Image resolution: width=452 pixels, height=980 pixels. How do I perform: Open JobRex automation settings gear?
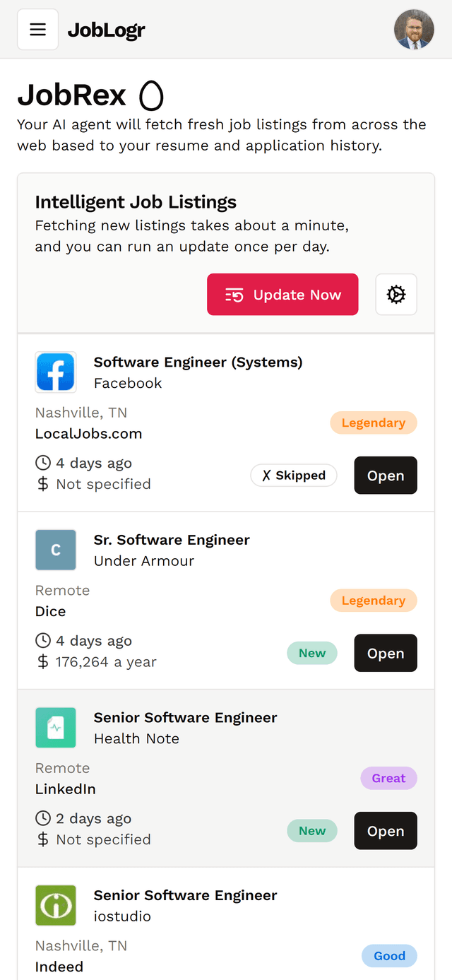396,295
